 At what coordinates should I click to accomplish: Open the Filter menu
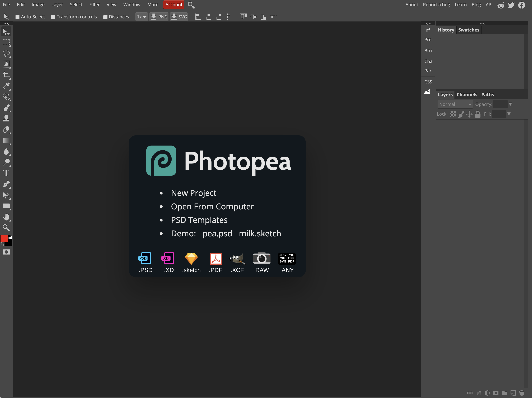pyautogui.click(x=94, y=4)
